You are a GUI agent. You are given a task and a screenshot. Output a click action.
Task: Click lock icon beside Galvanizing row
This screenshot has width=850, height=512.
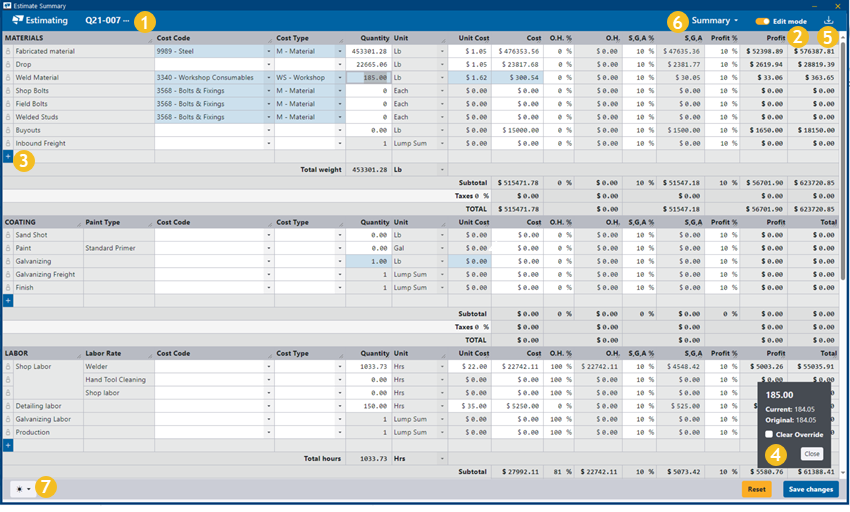pyautogui.click(x=8, y=261)
